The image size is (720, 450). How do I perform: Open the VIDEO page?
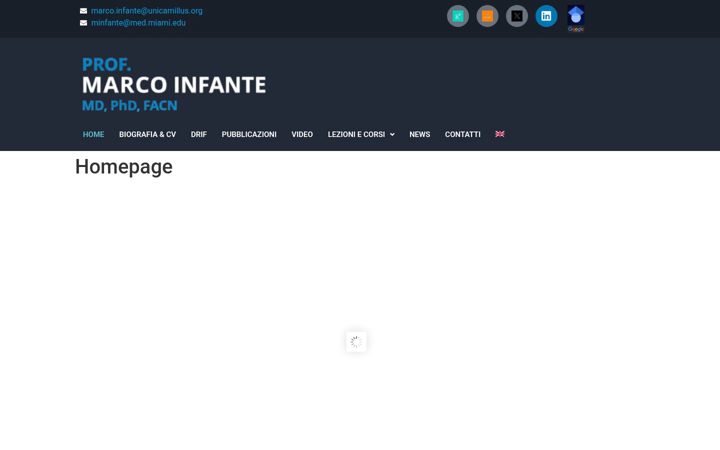pos(302,135)
